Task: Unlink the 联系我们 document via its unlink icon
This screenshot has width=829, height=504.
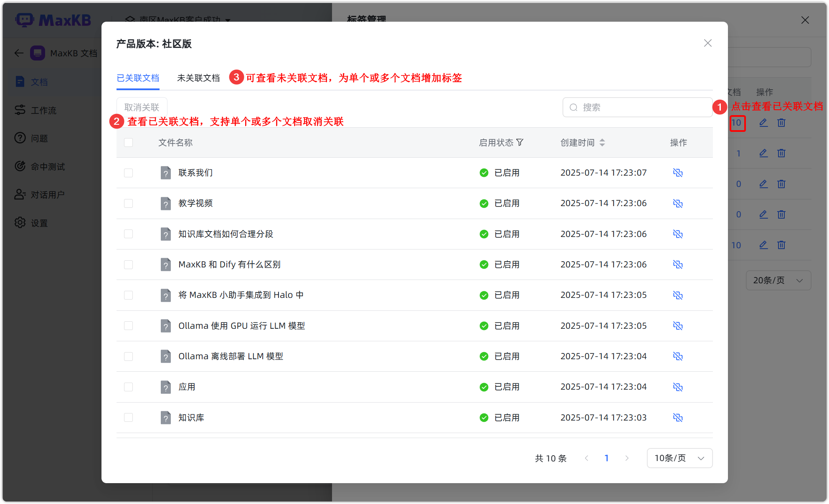Action: [678, 172]
